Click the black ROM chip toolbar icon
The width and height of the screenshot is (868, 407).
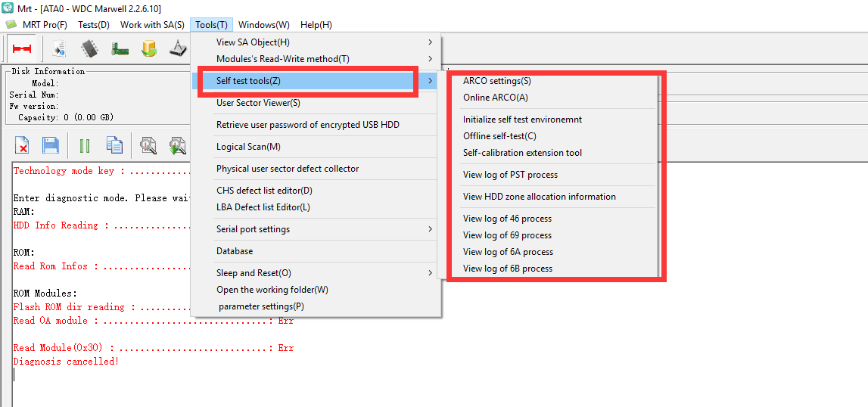tap(89, 48)
